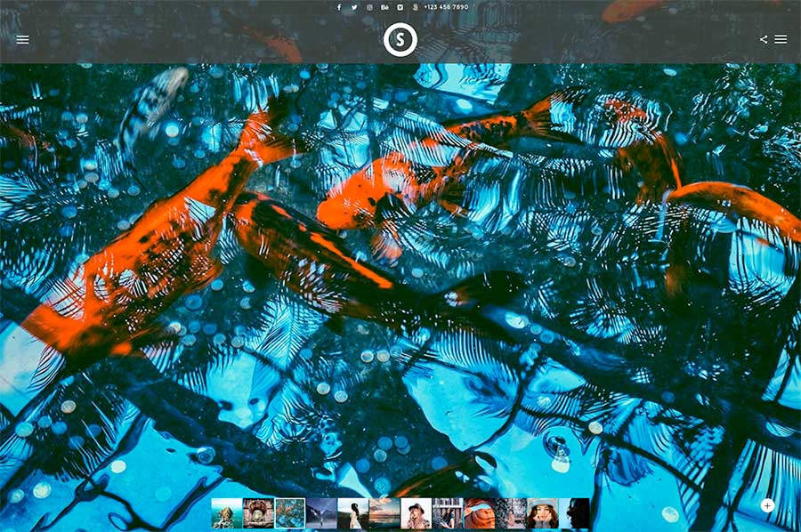Pick the sunset seascape thumbnail
801x532 pixels.
pos(384,513)
